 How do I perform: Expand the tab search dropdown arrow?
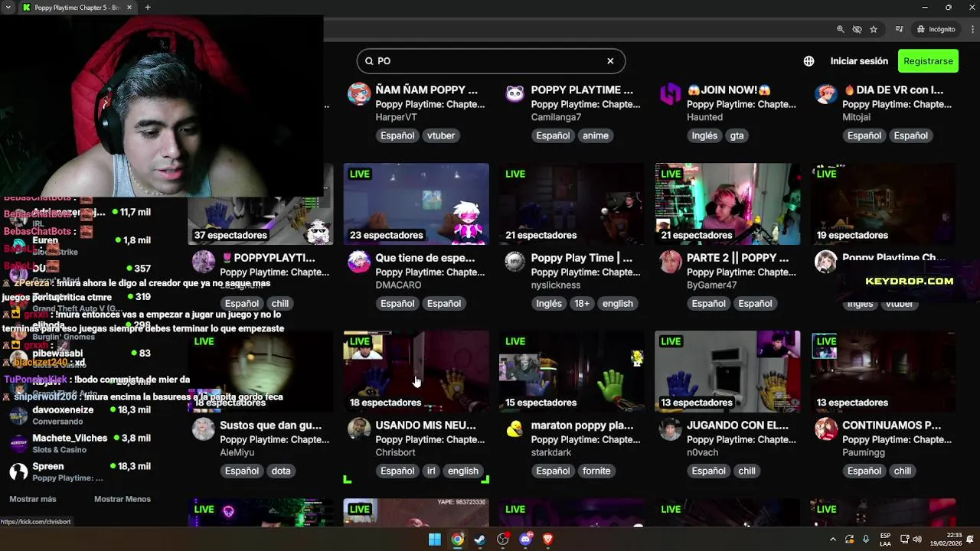click(8, 8)
